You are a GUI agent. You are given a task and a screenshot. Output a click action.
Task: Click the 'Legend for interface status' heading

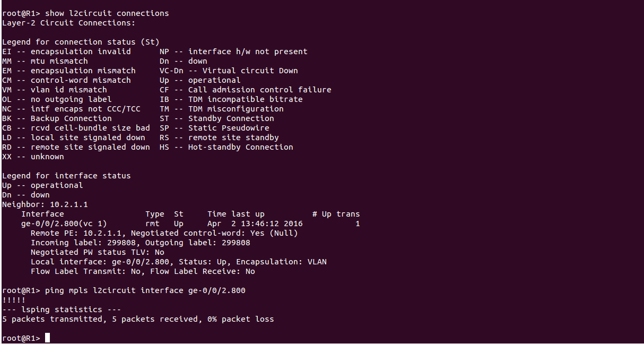point(66,176)
